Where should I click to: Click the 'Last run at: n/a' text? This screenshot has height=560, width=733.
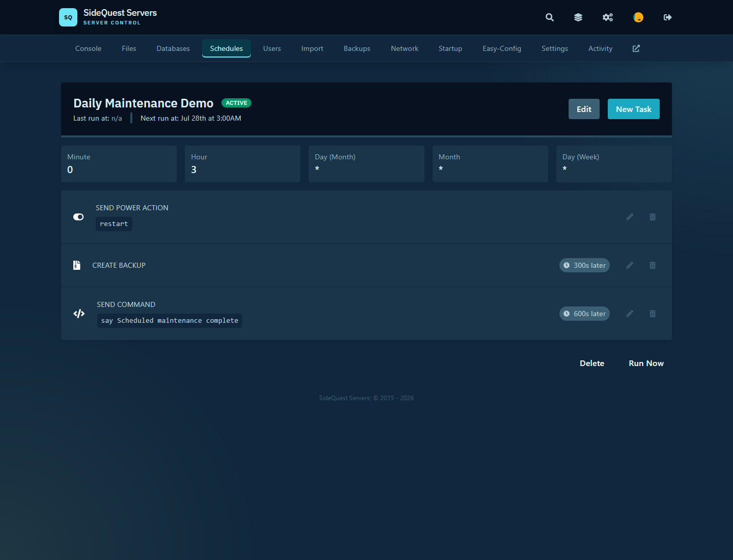[x=98, y=118]
